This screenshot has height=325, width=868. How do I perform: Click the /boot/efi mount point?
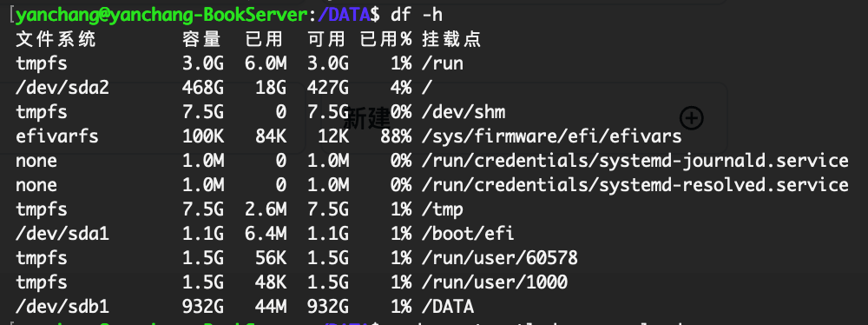click(x=469, y=234)
